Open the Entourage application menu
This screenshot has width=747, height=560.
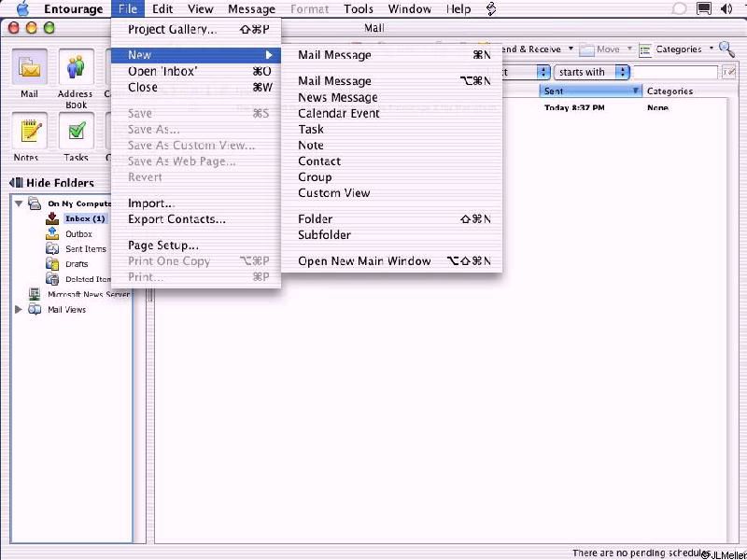pos(74,9)
